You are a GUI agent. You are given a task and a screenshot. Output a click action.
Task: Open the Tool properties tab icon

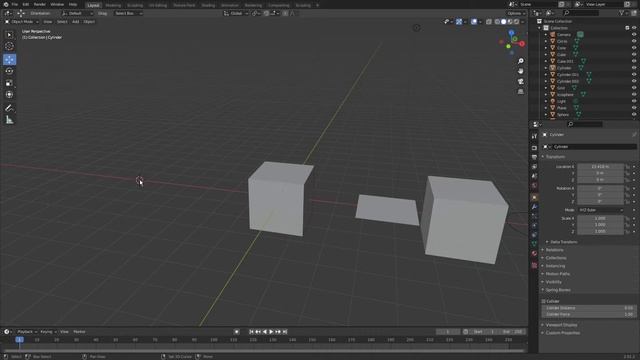[534, 136]
